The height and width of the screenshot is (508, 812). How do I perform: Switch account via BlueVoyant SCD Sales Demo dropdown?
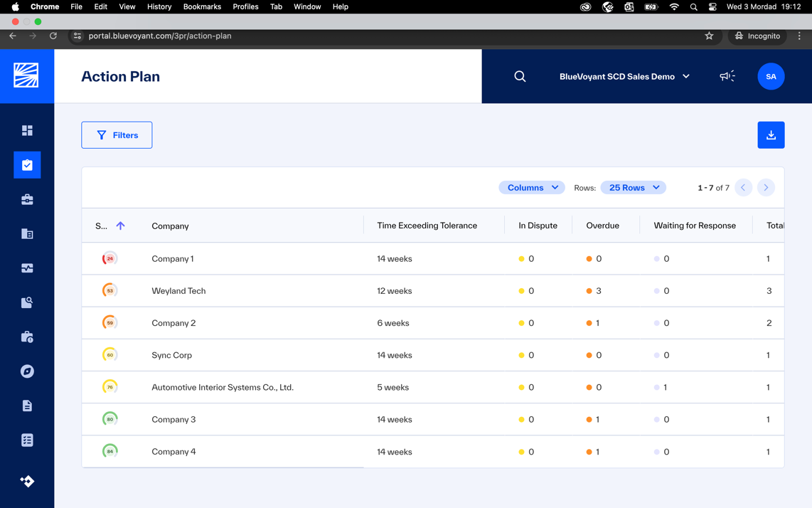click(624, 77)
